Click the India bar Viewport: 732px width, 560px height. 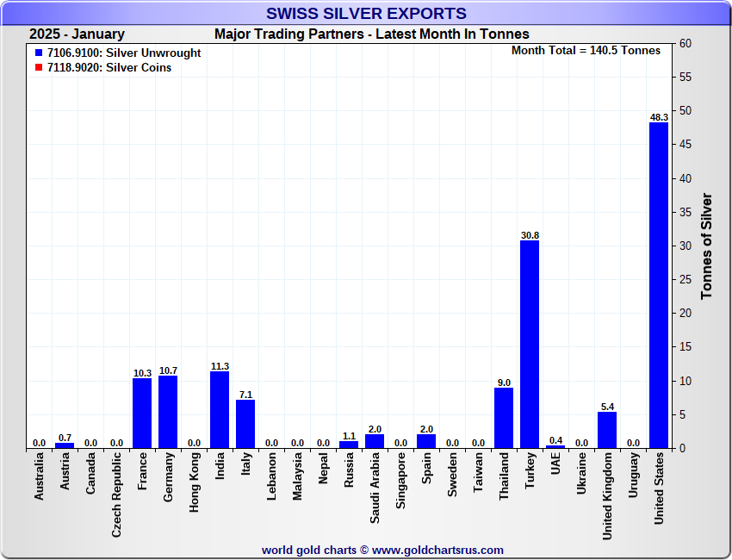point(220,410)
